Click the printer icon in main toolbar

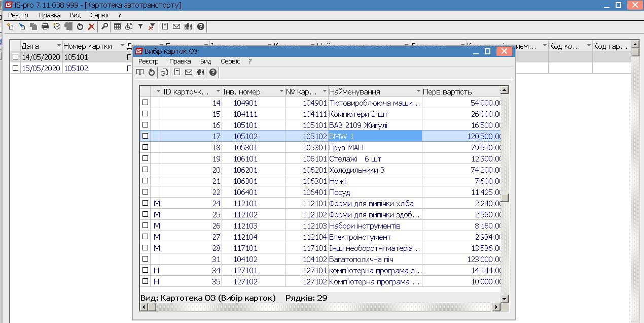pos(45,26)
